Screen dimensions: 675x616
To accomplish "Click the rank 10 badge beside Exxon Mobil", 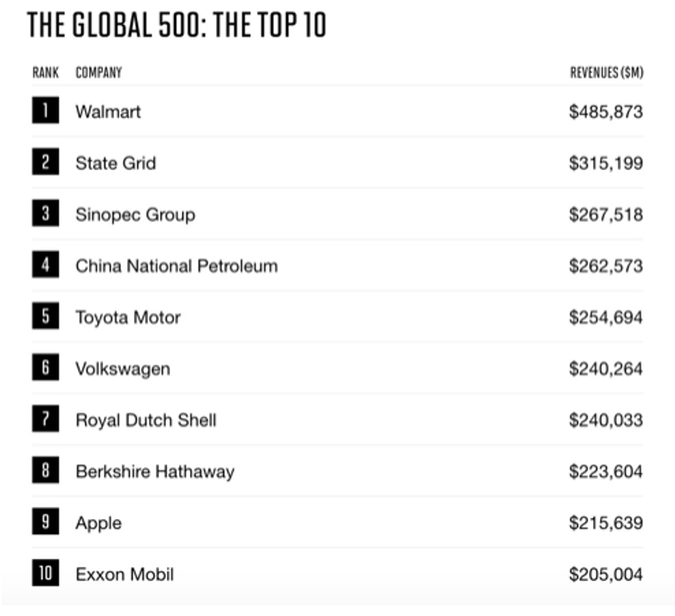I will click(45, 573).
